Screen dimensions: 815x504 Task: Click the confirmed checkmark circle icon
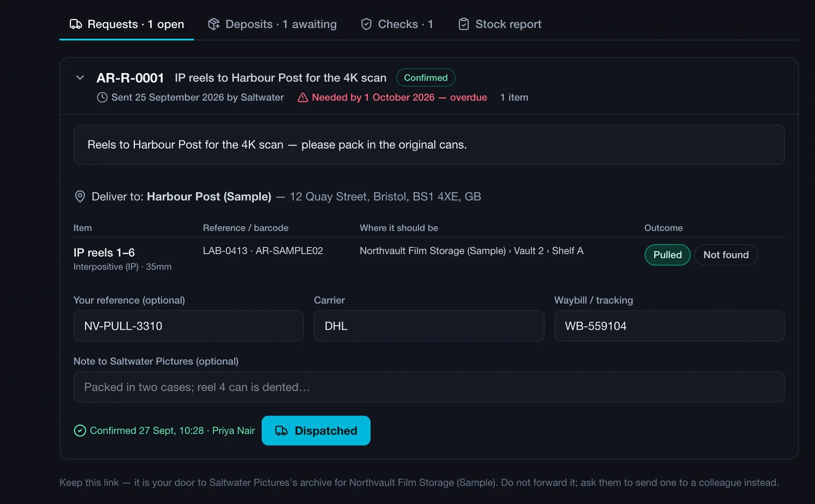pos(80,431)
